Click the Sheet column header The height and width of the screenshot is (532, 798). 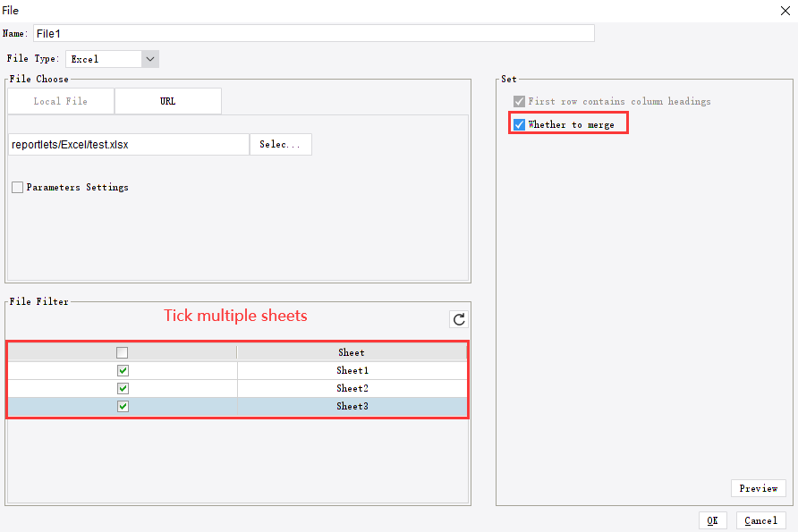(x=352, y=352)
